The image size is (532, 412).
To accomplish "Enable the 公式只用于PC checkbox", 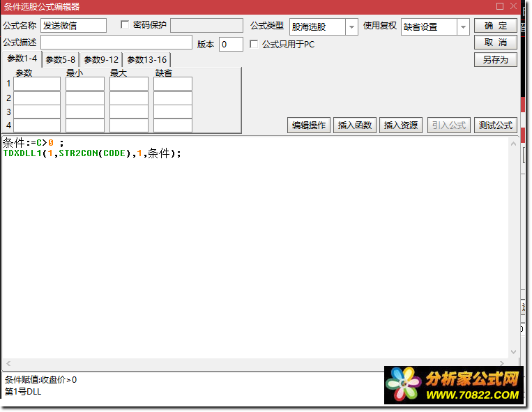I will (254, 44).
